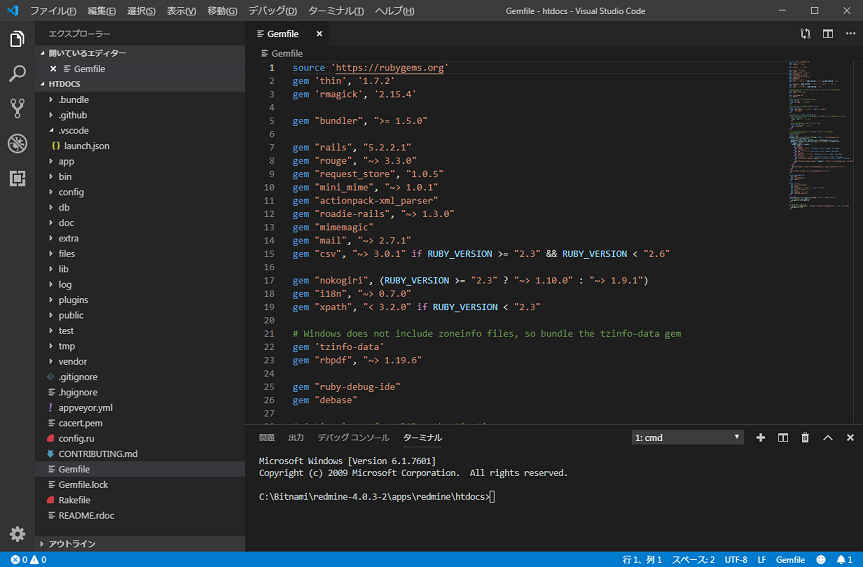This screenshot has width=863, height=567.
Task: Switch to the 出力 panel tab
Action: tap(296, 438)
